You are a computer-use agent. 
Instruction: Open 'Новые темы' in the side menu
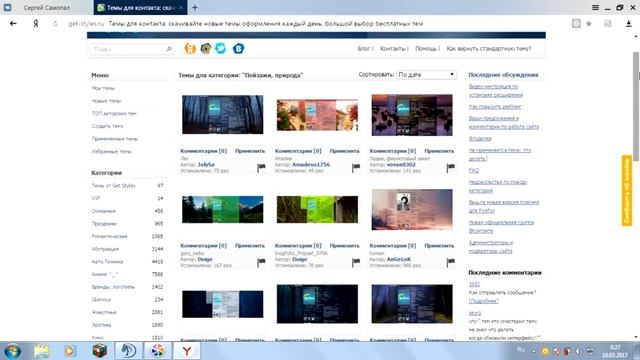(106, 101)
